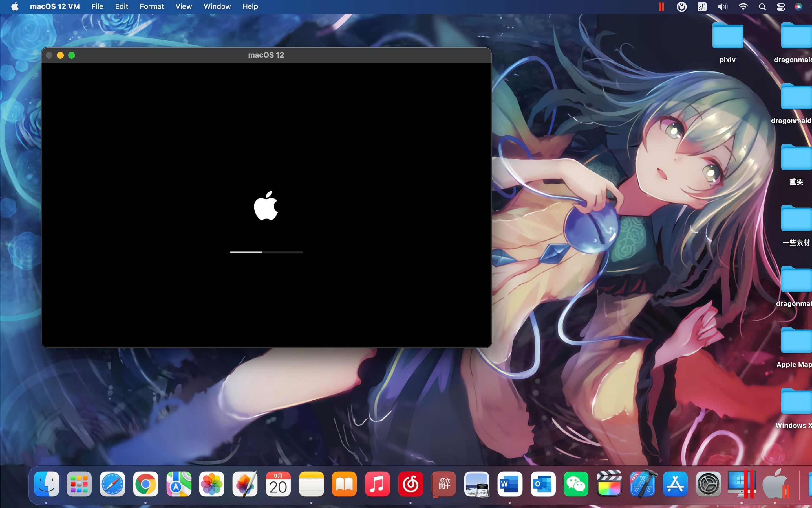Close the macOS 12 VM window

(49, 55)
